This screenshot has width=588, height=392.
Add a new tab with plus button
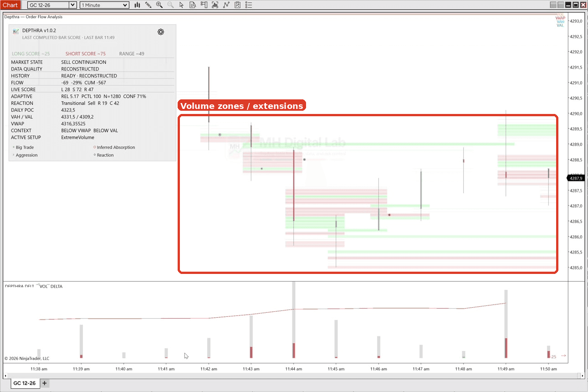45,383
